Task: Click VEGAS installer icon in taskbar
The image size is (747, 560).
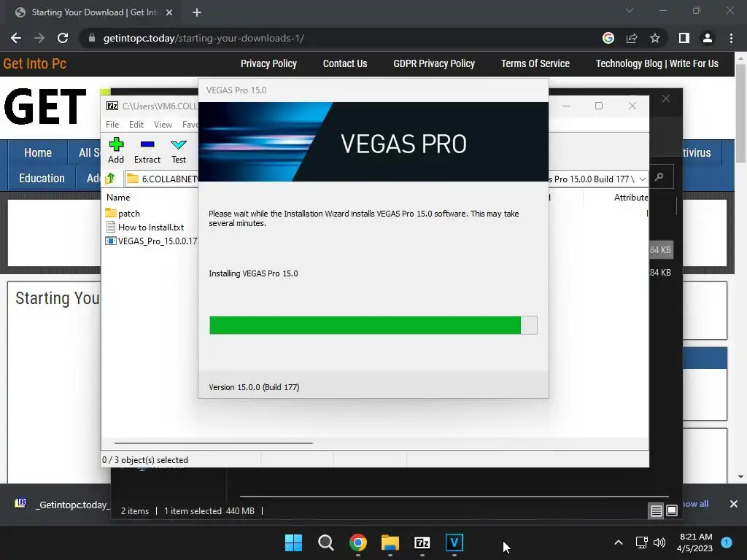Action: (x=454, y=542)
